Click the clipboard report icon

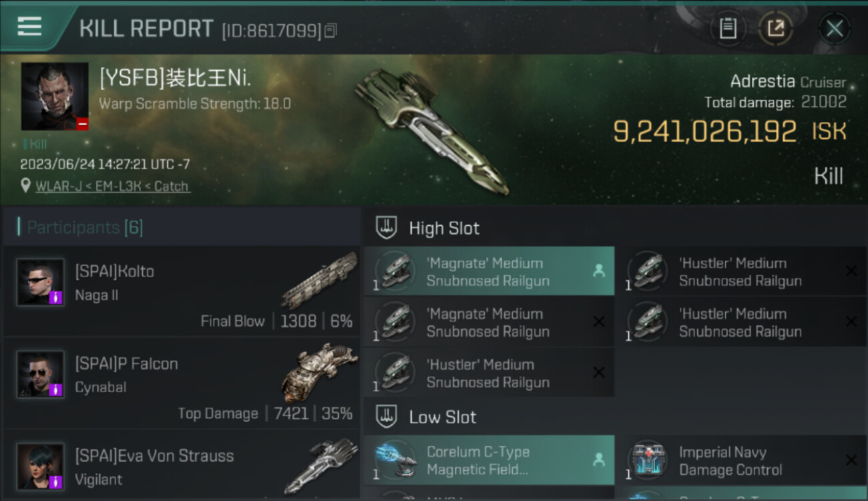(728, 28)
